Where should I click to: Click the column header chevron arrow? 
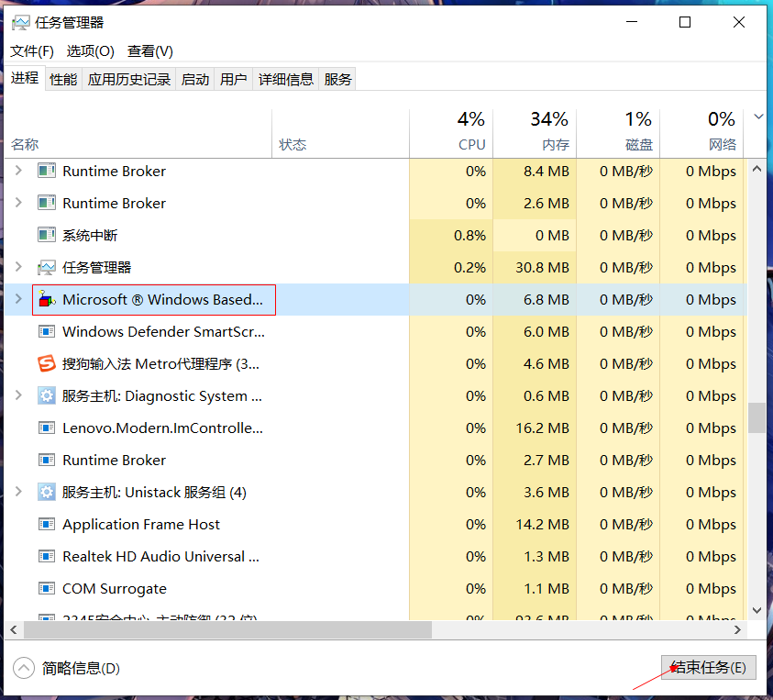point(757,117)
